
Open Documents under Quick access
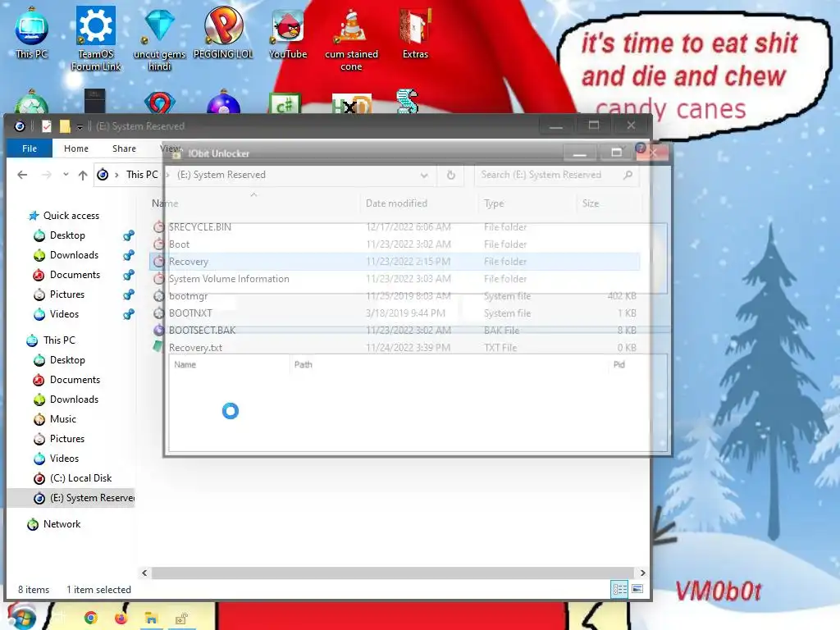(x=75, y=275)
